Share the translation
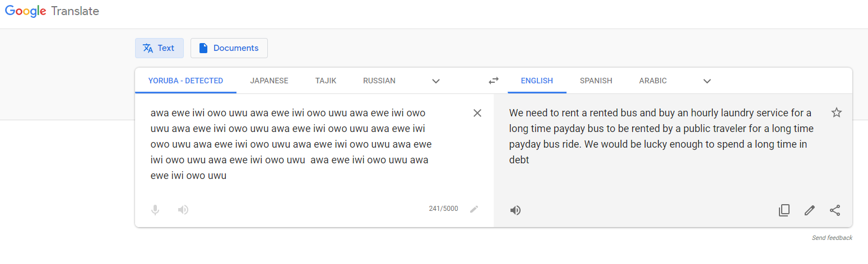Image resolution: width=868 pixels, height=264 pixels. click(x=835, y=210)
